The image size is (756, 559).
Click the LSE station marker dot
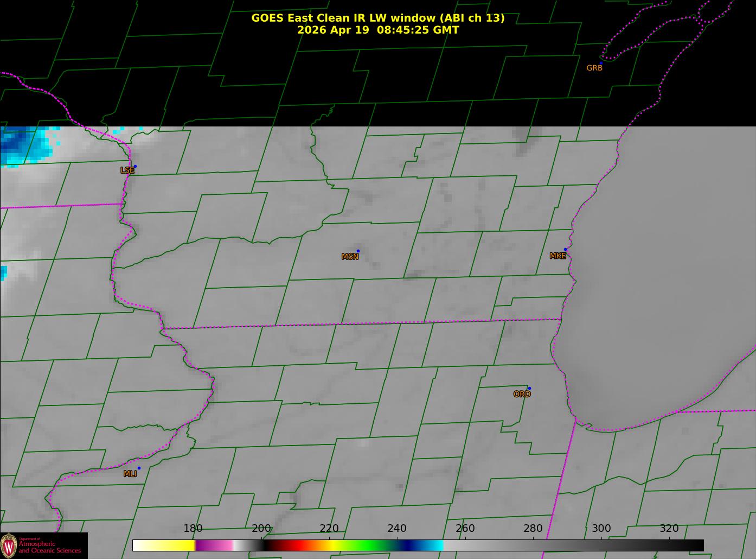[135, 166]
